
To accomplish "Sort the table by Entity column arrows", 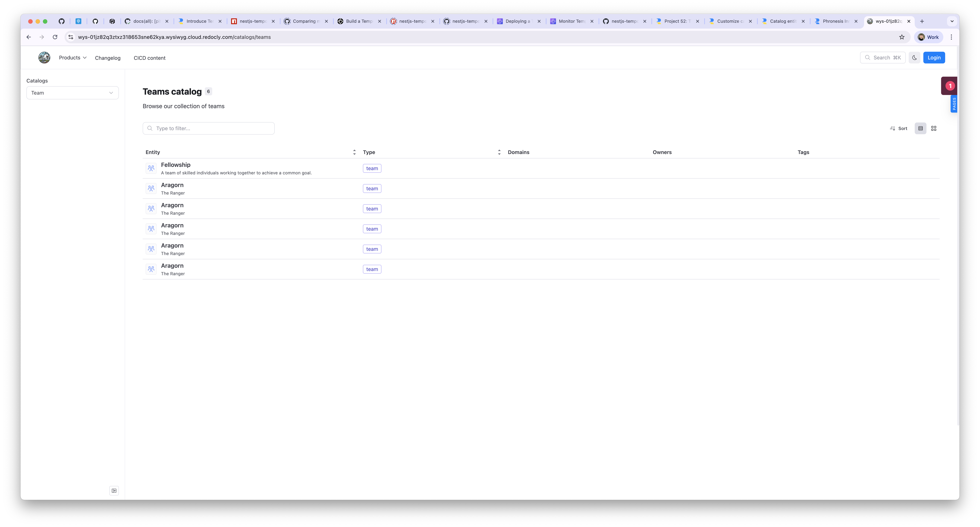I will [354, 152].
